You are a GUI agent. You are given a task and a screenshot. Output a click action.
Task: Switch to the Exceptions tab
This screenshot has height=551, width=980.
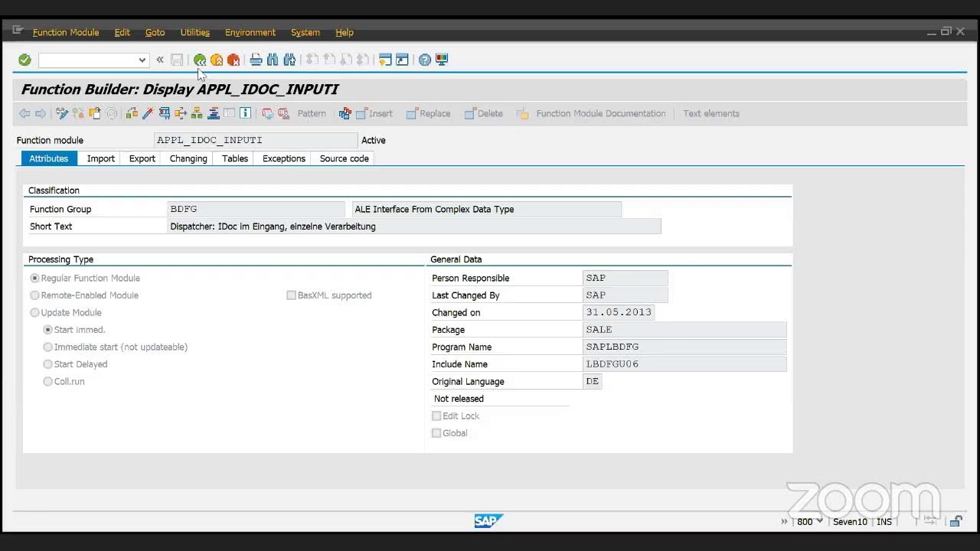point(284,158)
